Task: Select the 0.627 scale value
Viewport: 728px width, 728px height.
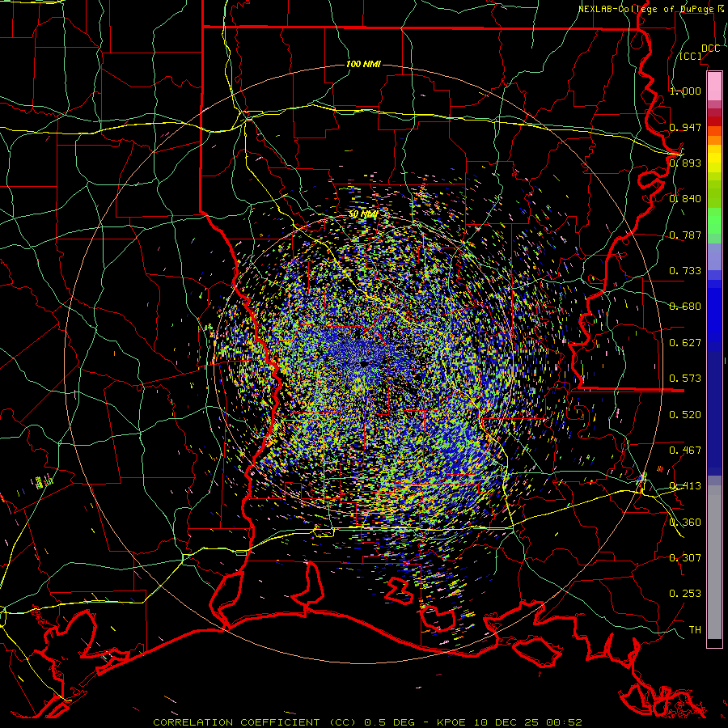Action: pyautogui.click(x=685, y=343)
